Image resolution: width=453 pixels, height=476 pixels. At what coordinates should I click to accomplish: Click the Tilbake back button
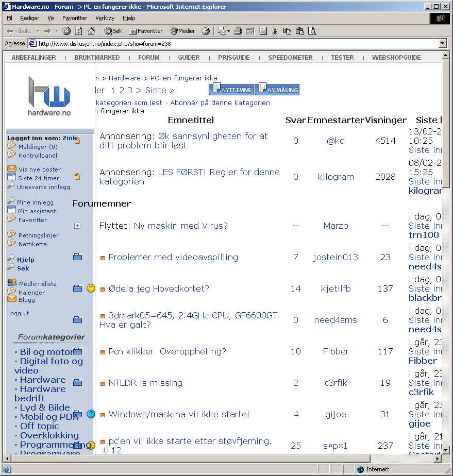tap(19, 31)
